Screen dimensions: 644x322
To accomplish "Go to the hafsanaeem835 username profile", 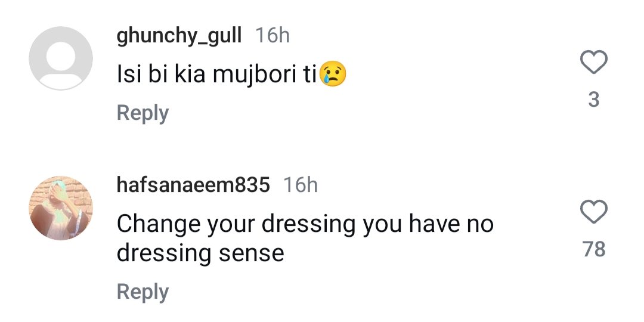I will pos(193,185).
